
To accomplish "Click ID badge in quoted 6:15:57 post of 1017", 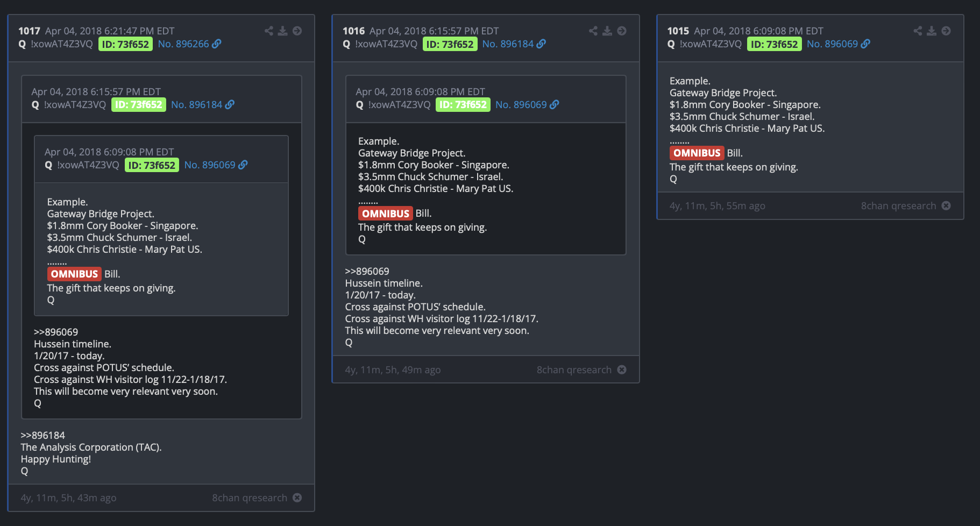I will (x=139, y=104).
